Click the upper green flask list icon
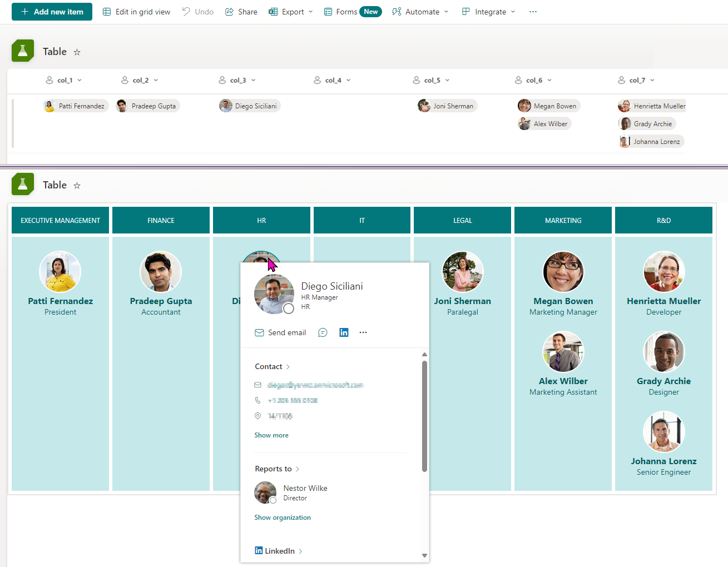Screen dimensions: 728x567 point(23,51)
